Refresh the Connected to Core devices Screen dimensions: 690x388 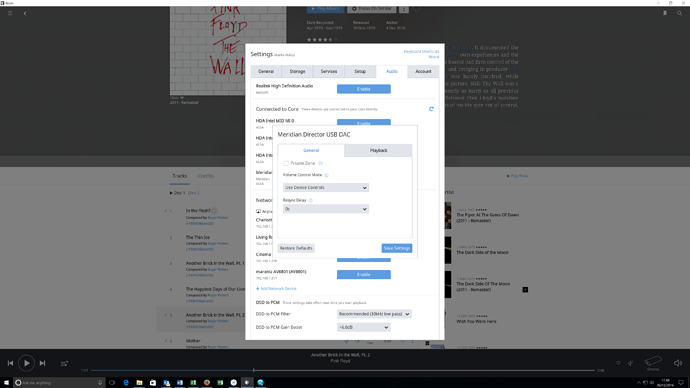tap(431, 109)
